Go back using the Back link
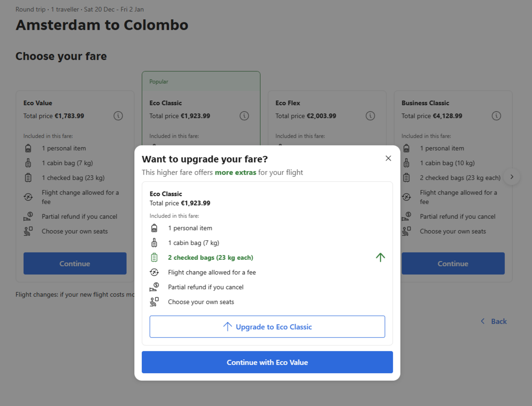Viewport: 532px width, 406px height. pos(494,321)
